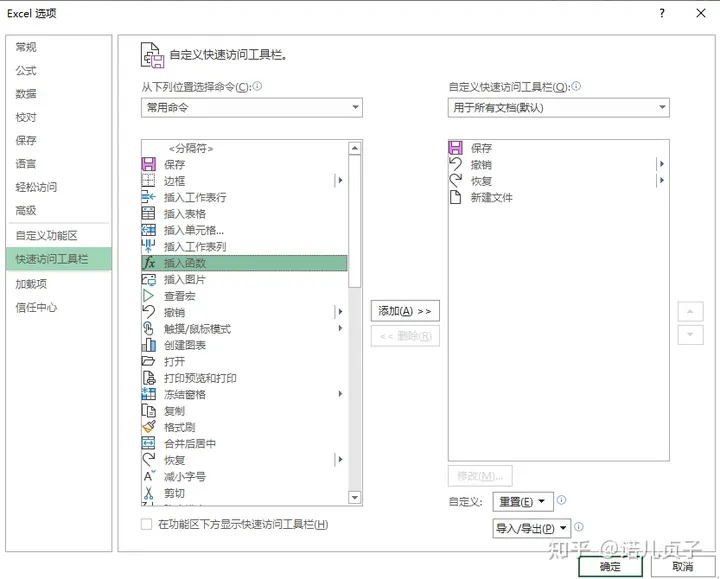Click the 添加(A) >> button
The height and width of the screenshot is (579, 720).
click(405, 311)
